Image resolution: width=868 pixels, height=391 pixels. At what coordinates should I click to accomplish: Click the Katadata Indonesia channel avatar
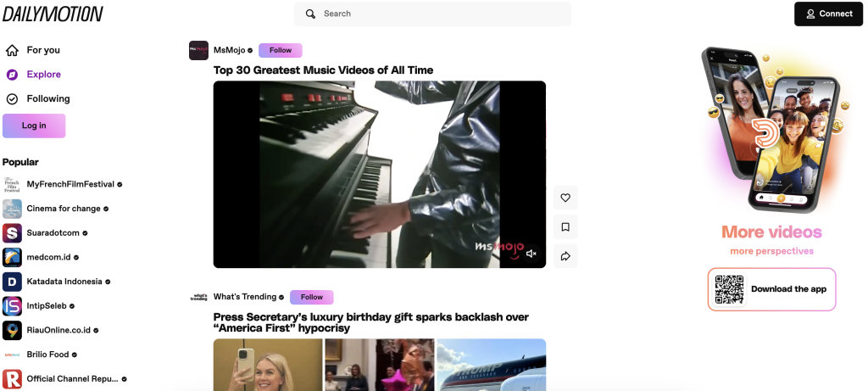12,282
